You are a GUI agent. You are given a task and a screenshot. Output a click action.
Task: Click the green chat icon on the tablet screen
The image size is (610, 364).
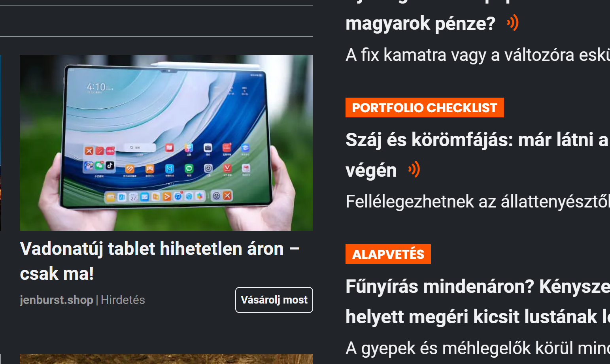189,168
